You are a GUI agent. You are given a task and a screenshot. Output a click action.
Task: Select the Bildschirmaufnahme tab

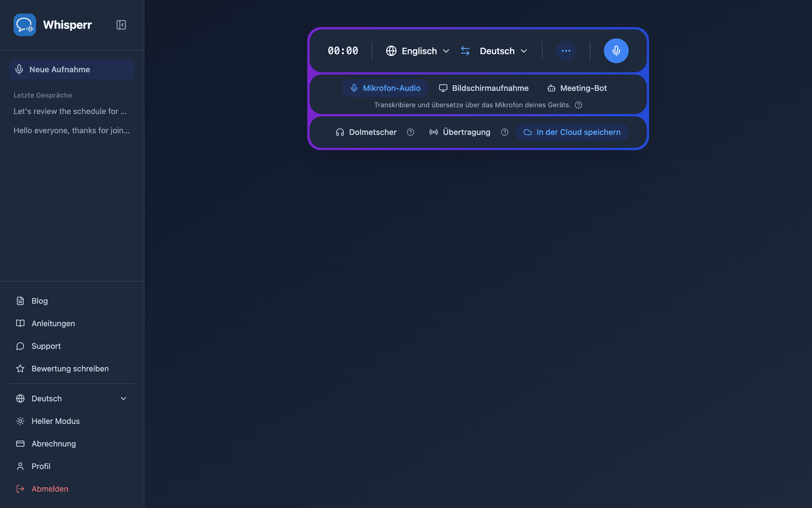click(484, 88)
